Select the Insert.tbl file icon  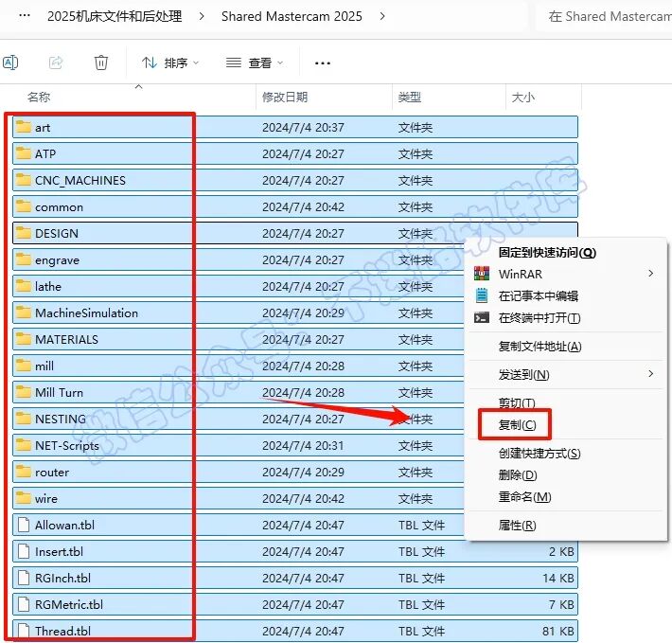click(23, 552)
